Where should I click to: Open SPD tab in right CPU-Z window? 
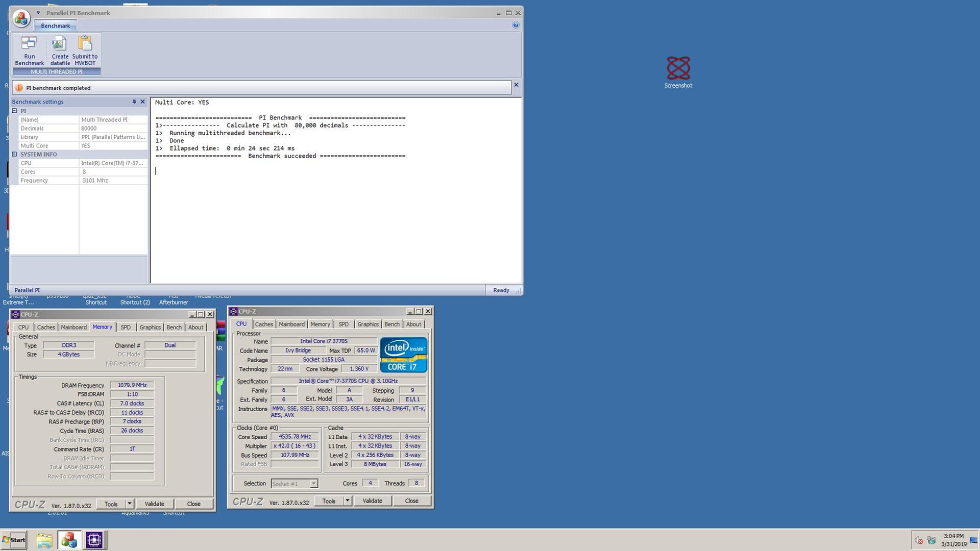pyautogui.click(x=344, y=324)
